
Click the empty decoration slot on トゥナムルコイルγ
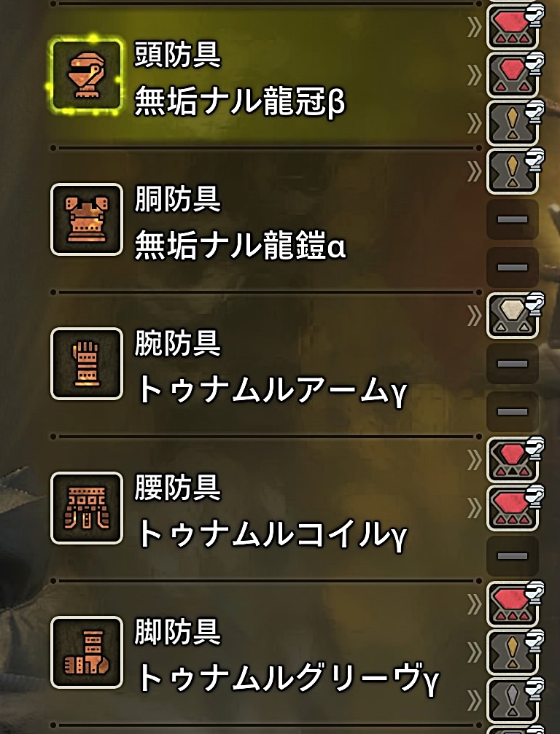513,556
